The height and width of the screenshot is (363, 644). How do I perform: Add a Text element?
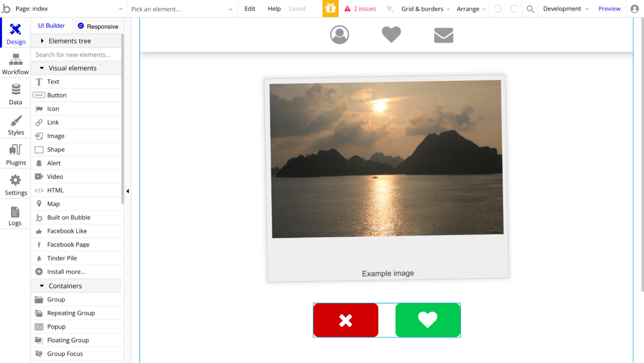[76, 82]
